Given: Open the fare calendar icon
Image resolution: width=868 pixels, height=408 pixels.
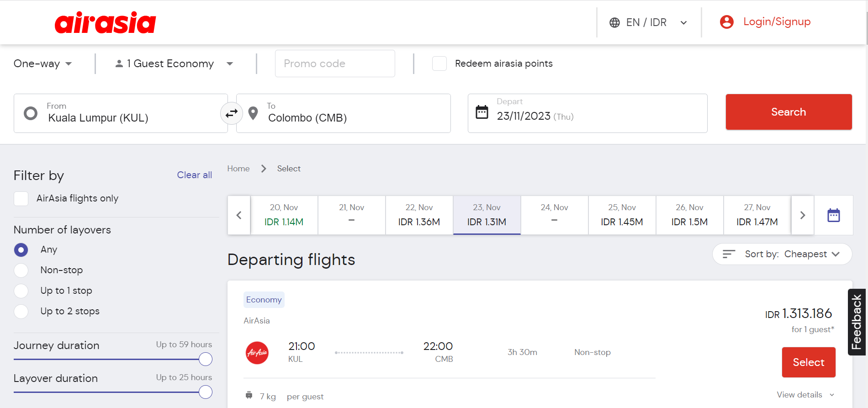Looking at the screenshot, I should 833,215.
